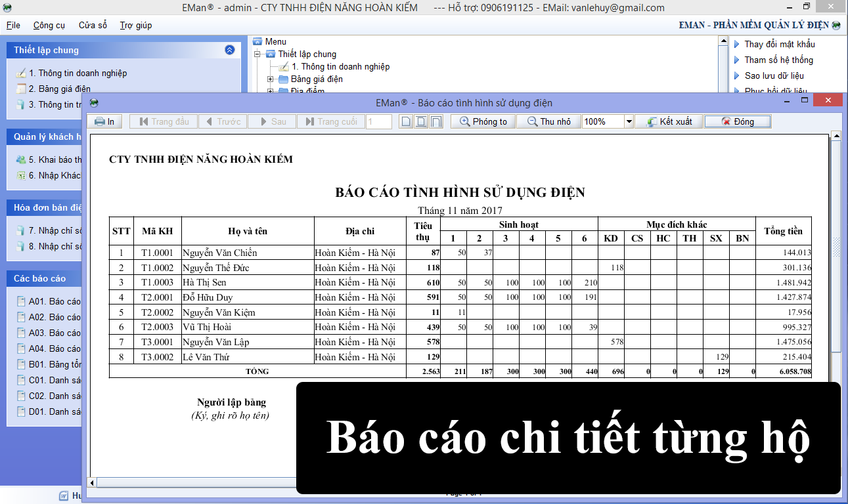
Task: Click the report vertical scrollbar up arrow
Action: [836, 136]
